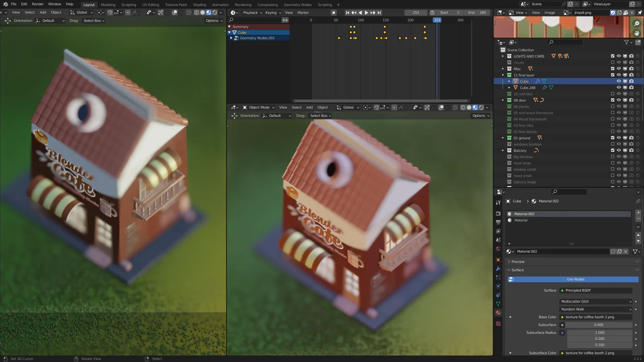
Task: Switch to the Shading workspace tab
Action: (x=200, y=4)
